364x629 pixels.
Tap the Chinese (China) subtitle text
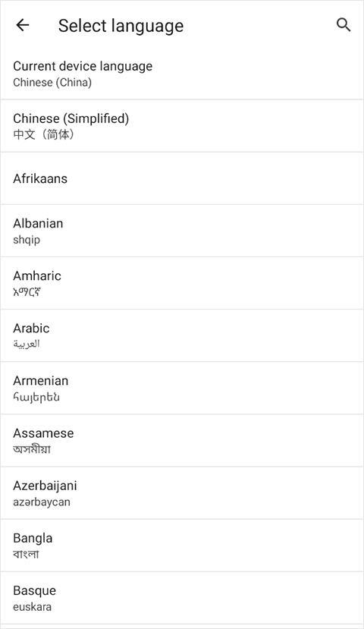pos(52,82)
